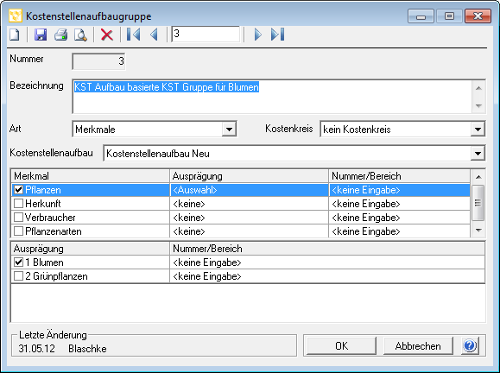Click the <keine> cell in Verbraucher row
The width and height of the screenshot is (500, 373).
click(x=249, y=217)
